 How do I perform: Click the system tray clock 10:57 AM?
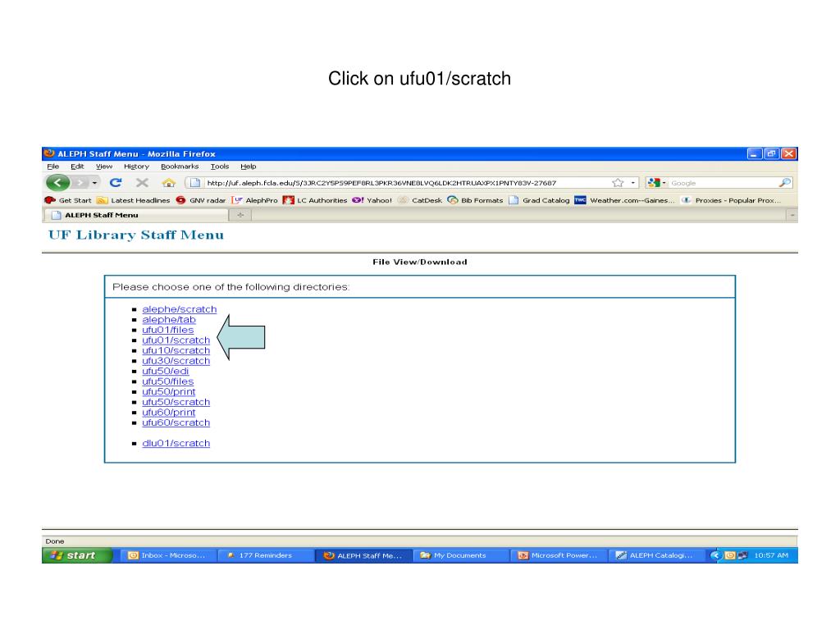click(771, 555)
